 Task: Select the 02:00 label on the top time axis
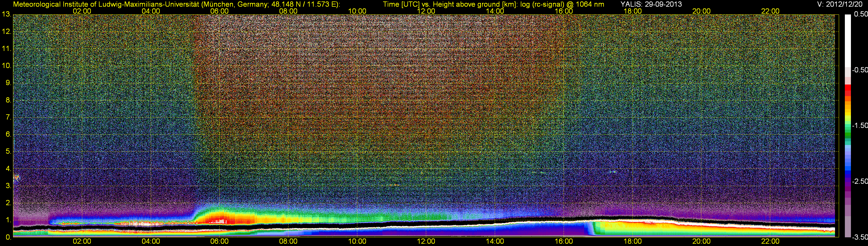click(x=82, y=11)
